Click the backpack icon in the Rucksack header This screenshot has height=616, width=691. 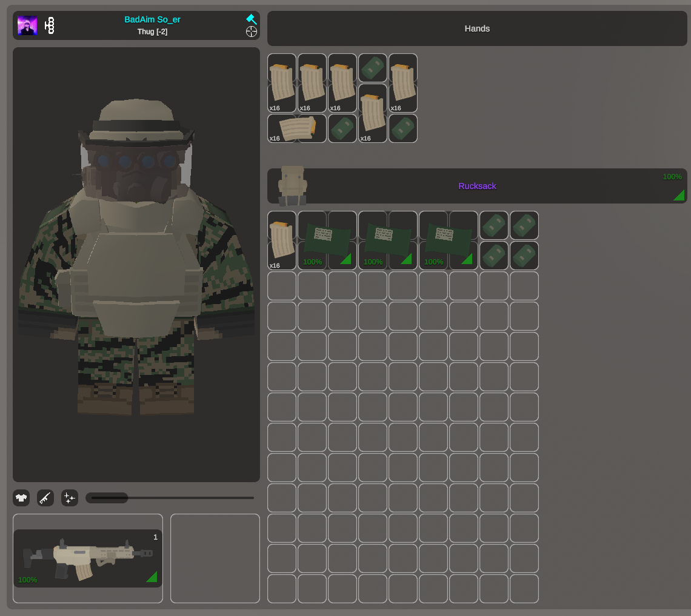tap(292, 186)
